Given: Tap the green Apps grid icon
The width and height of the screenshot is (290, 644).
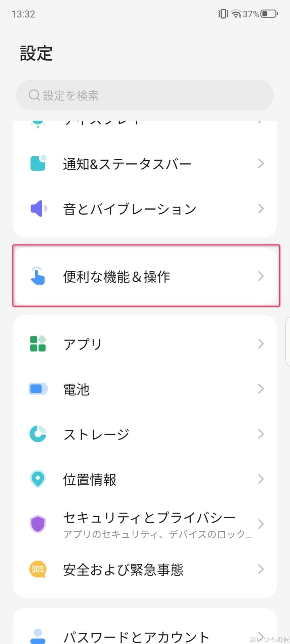Looking at the screenshot, I should 38,344.
